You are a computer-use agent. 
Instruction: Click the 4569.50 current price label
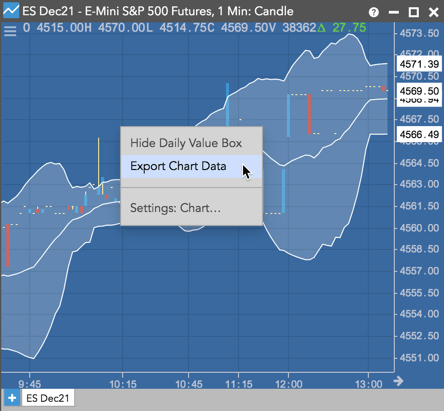[x=419, y=91]
